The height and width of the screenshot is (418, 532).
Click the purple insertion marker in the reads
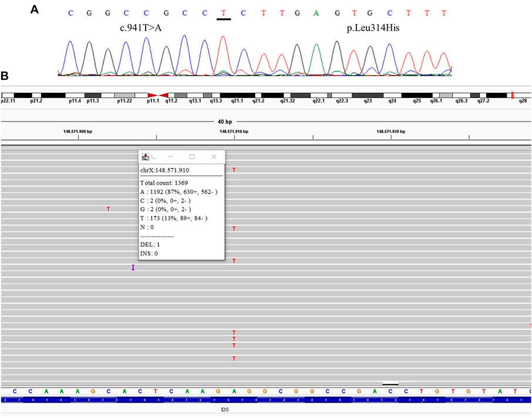point(133,267)
